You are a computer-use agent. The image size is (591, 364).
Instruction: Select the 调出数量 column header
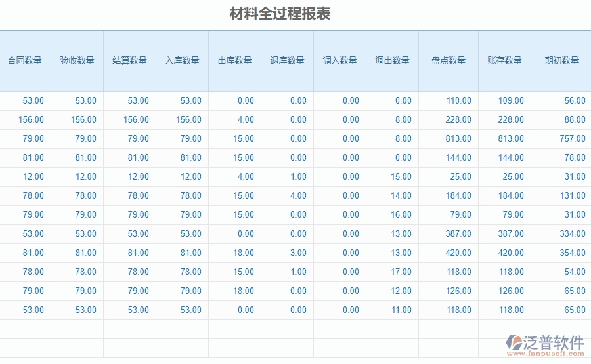click(393, 60)
